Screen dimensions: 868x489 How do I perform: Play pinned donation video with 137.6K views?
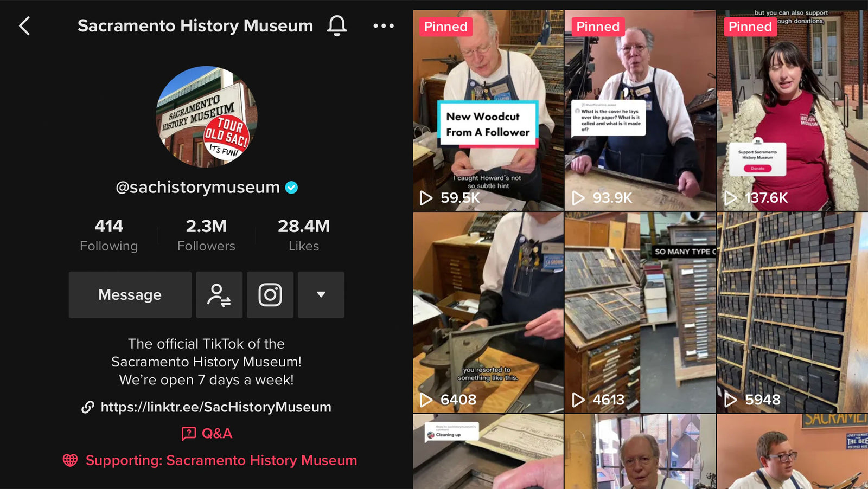793,111
